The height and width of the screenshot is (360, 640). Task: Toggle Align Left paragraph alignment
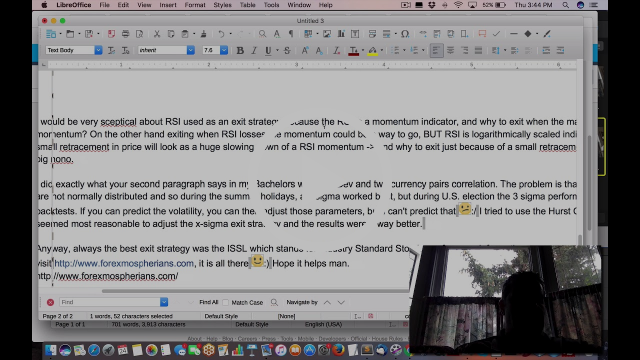pyautogui.click(x=436, y=50)
